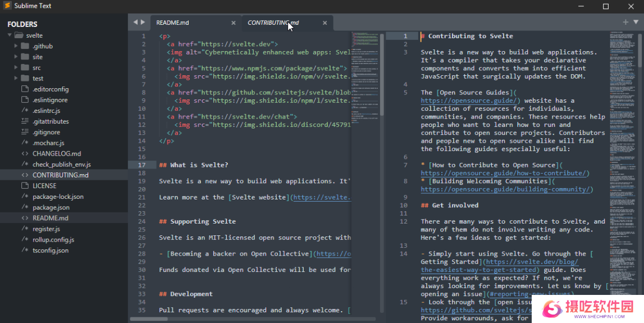The height and width of the screenshot is (323, 644).
Task: Click the '## Development' heading in README
Action: pyautogui.click(x=186, y=294)
